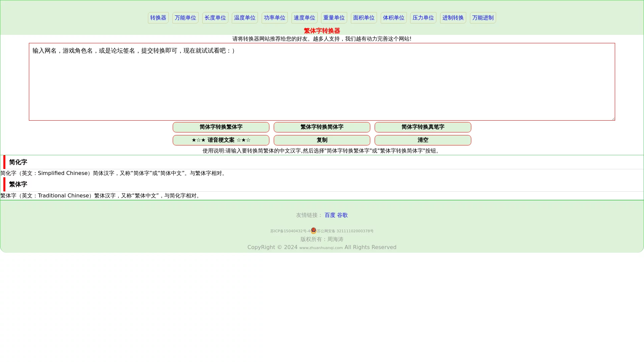This screenshot has width=644, height=362.
Task: Go to 长度单位 converter page
Action: (215, 18)
